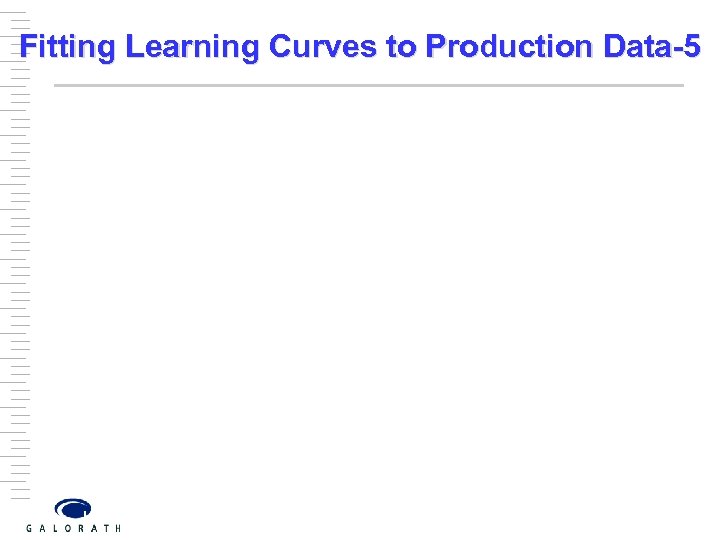Click the capital "F" starting the title
This screenshot has height=540, width=720.
pos(29,47)
